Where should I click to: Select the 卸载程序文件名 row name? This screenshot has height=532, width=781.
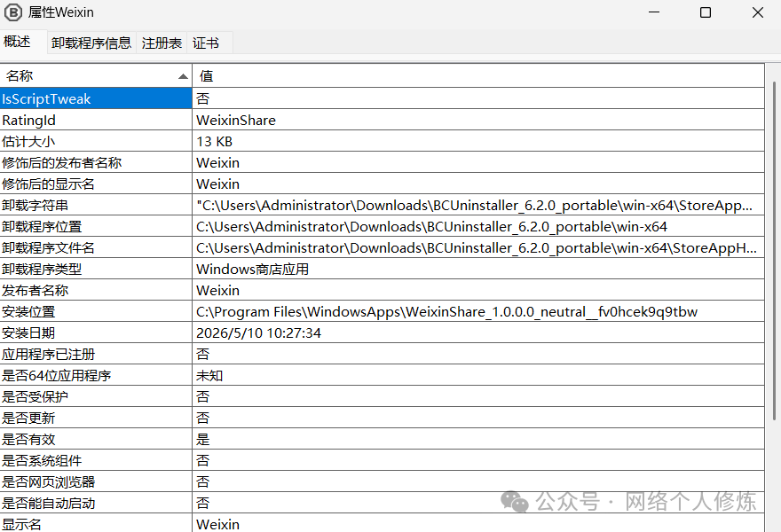[96, 248]
